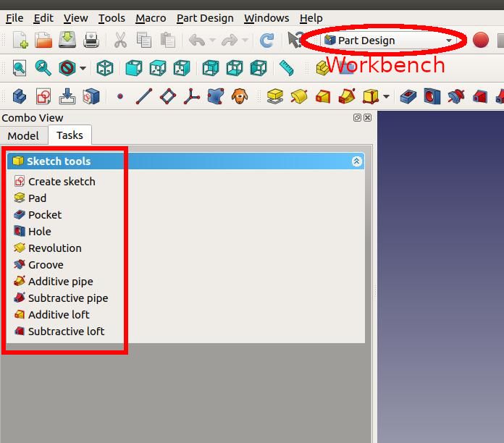The width and height of the screenshot is (504, 443).
Task: Switch to the Tasks tab
Action: coord(70,135)
